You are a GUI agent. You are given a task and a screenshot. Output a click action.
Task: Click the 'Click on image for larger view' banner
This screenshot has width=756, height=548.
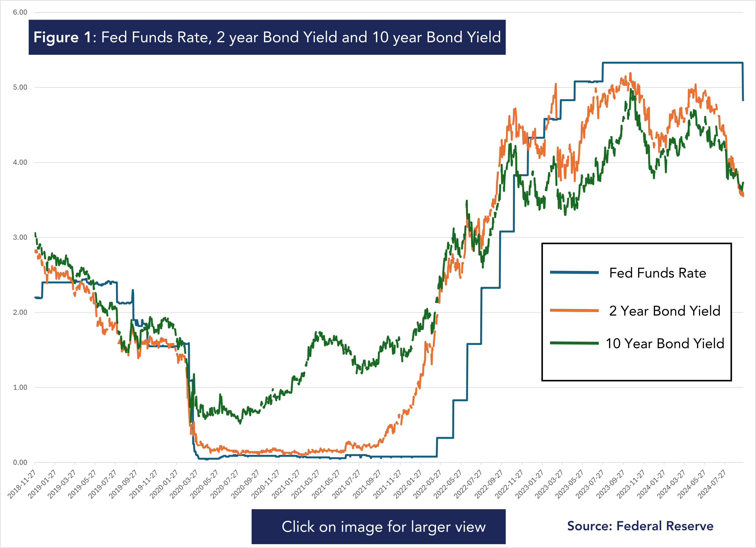pyautogui.click(x=378, y=527)
